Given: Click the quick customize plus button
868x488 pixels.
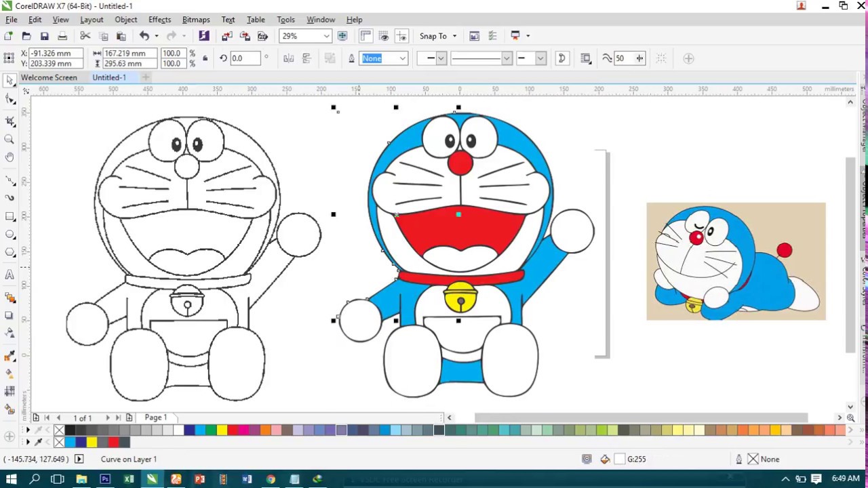Looking at the screenshot, I should click(x=688, y=59).
